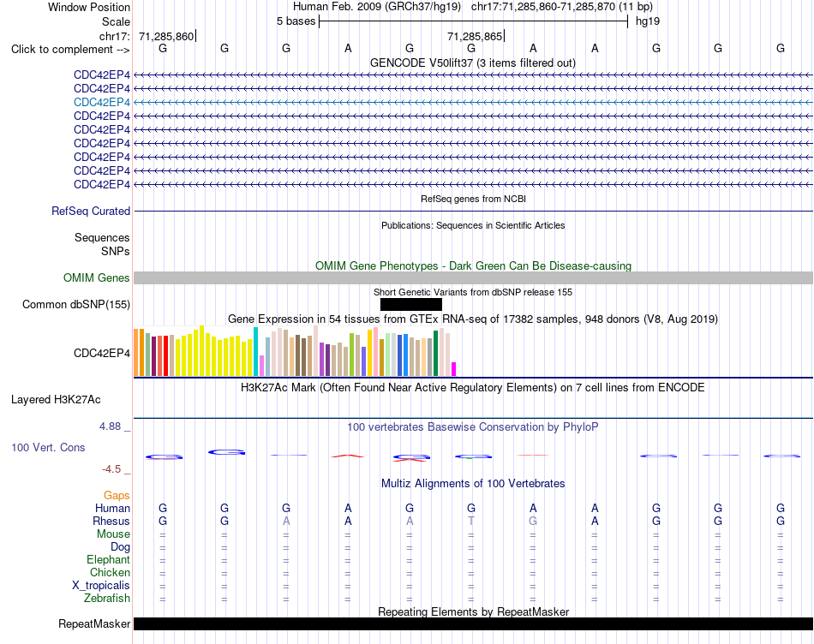
Task: Open 'Gene Expression in 54 tissues' GTEx title
Action: [472, 319]
